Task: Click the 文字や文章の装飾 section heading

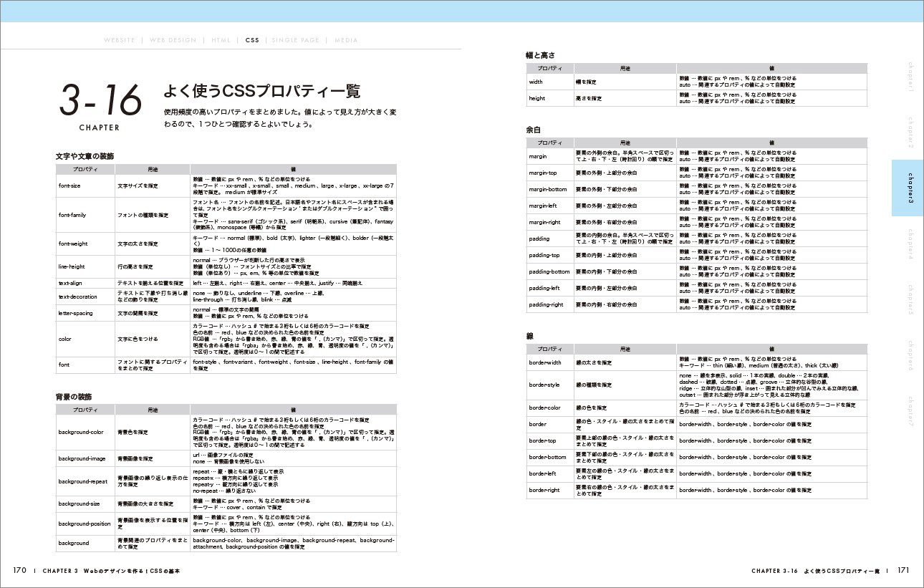Action: [85, 155]
